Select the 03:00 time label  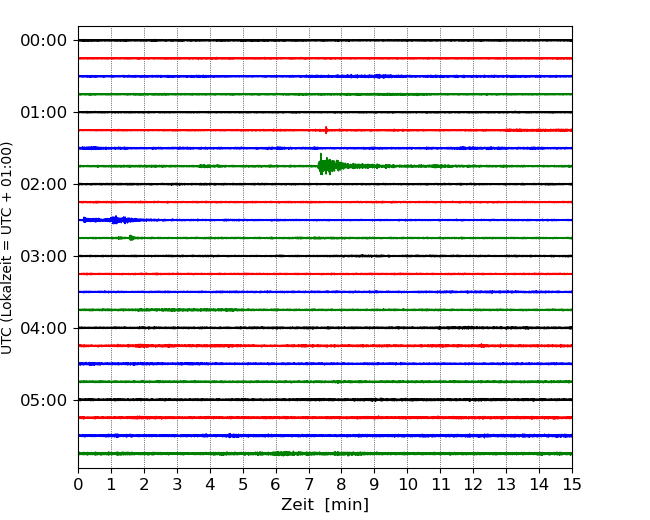click(43, 256)
